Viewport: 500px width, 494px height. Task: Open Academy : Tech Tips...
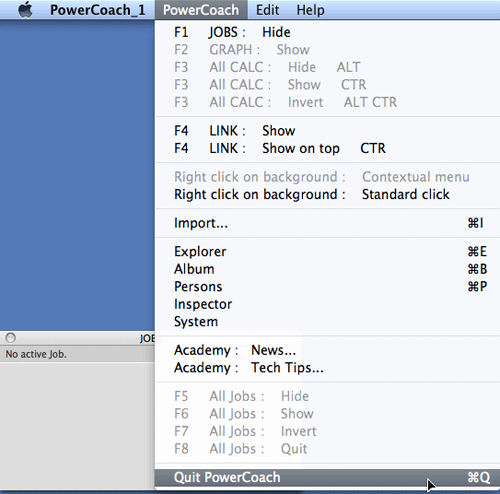point(327,368)
